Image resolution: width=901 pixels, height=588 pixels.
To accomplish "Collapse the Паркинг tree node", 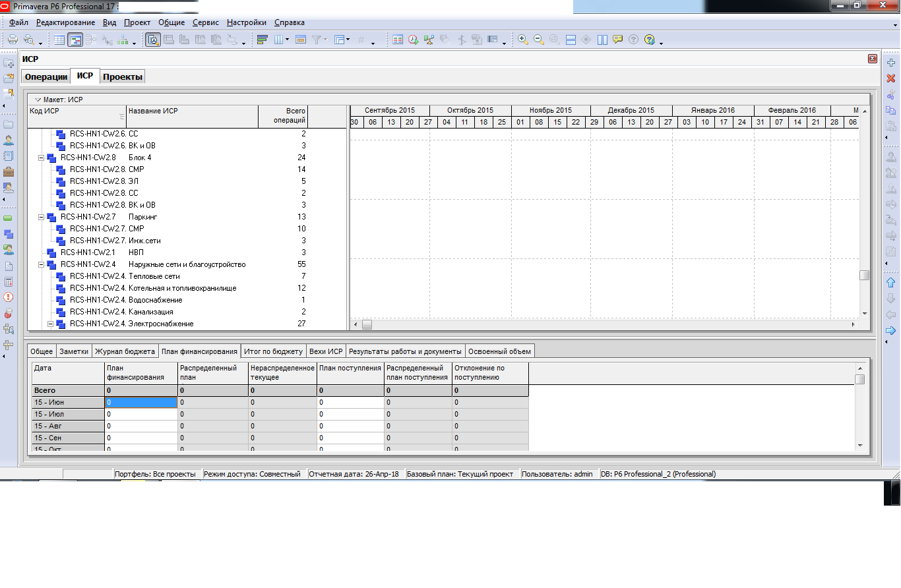I will point(41,217).
